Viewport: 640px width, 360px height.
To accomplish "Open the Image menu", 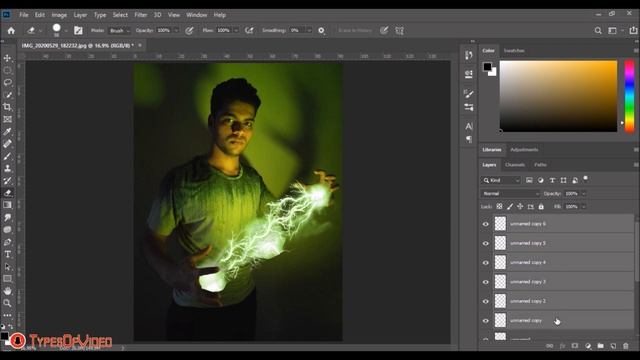I will [x=59, y=15].
